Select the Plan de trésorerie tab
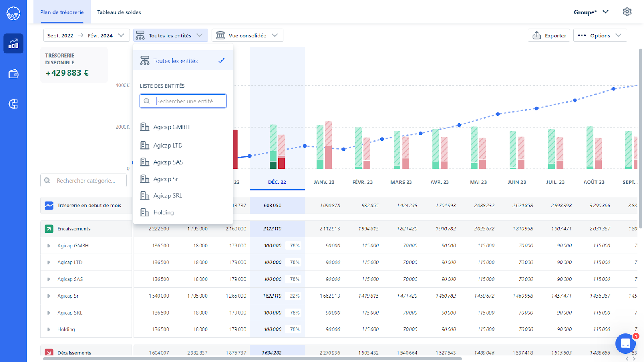 pos(62,12)
